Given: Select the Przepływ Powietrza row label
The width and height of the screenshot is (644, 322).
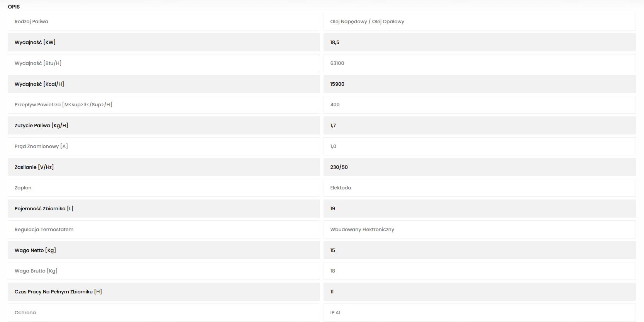Looking at the screenshot, I should pos(63,105).
